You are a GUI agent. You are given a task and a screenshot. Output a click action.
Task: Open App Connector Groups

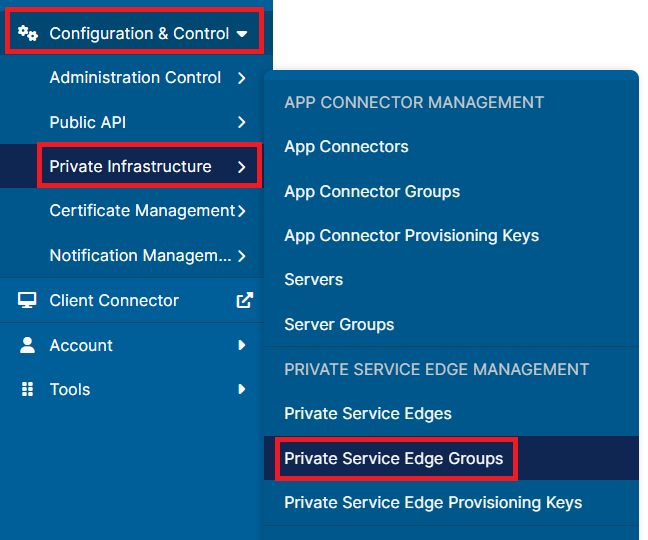tap(372, 192)
